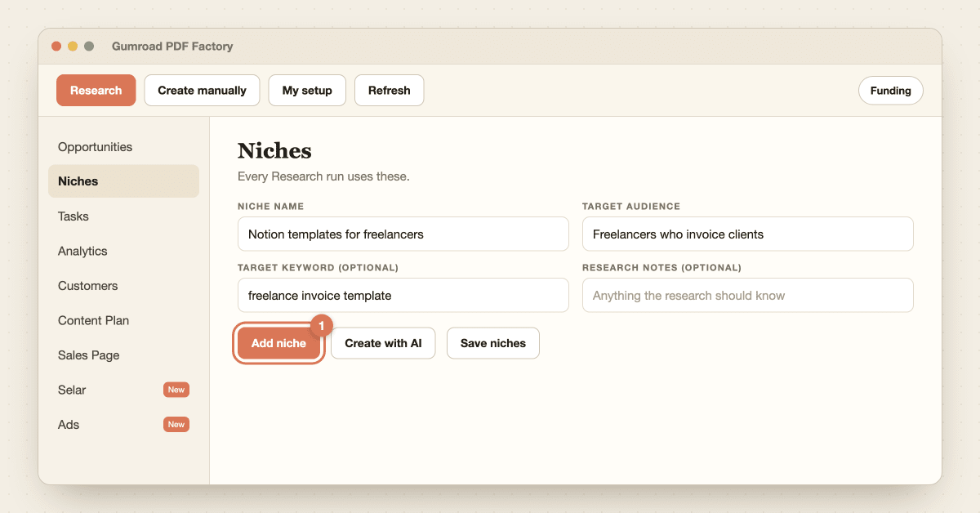Click the yellow minimize window dot
Screen dimensions: 980x513
(73, 47)
